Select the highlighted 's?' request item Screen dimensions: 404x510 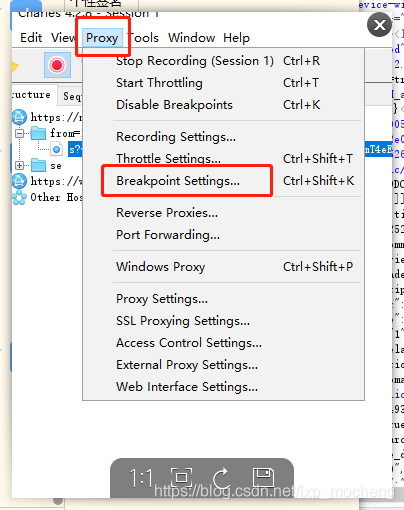75,149
